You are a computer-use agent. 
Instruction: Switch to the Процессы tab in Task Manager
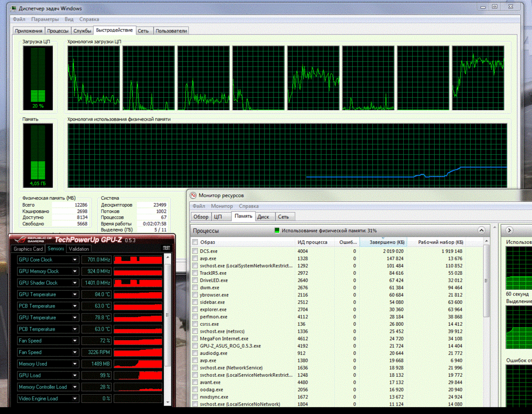coord(58,31)
